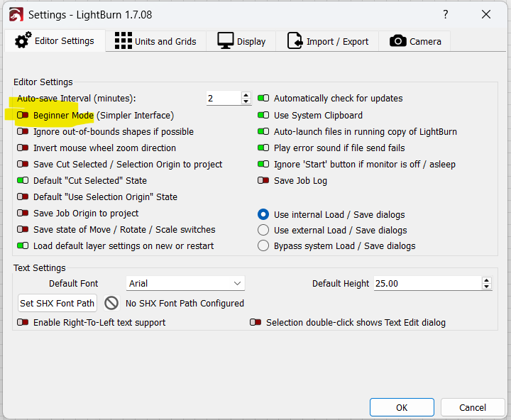Click the LightBurn logo in title bar
Image resolution: width=511 pixels, height=420 pixels.
[16, 15]
